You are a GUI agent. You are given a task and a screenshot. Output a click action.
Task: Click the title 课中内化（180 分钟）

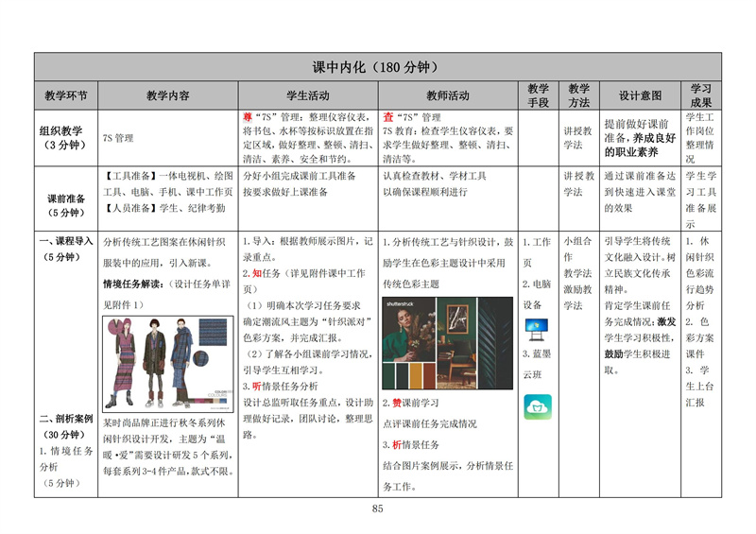click(376, 67)
